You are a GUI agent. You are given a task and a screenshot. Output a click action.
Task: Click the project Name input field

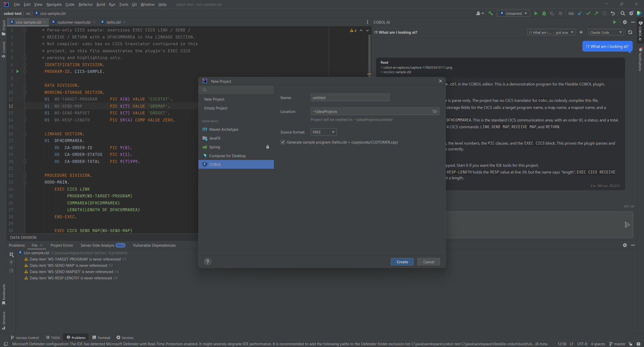coord(350,97)
